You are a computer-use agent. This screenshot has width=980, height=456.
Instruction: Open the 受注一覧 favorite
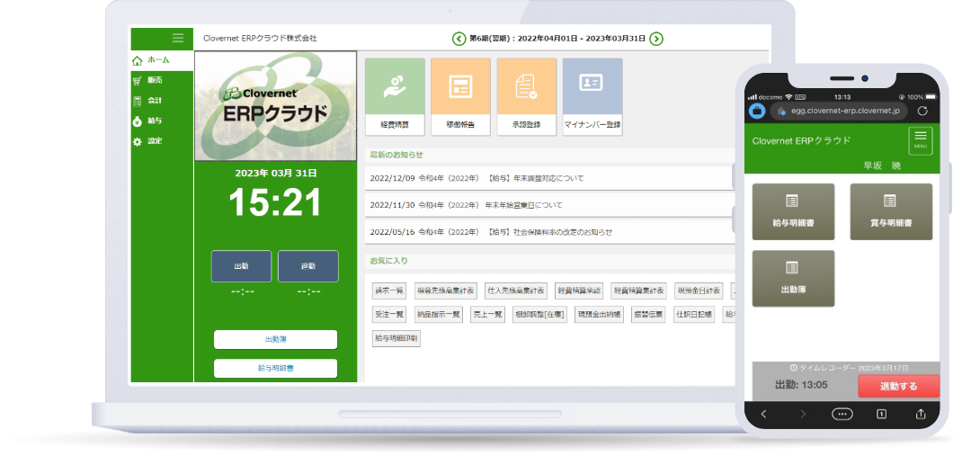tap(389, 315)
